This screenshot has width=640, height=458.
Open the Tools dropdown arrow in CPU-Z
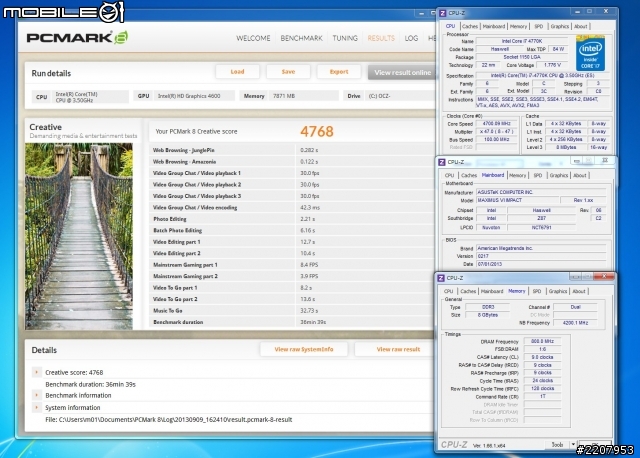coord(573,445)
